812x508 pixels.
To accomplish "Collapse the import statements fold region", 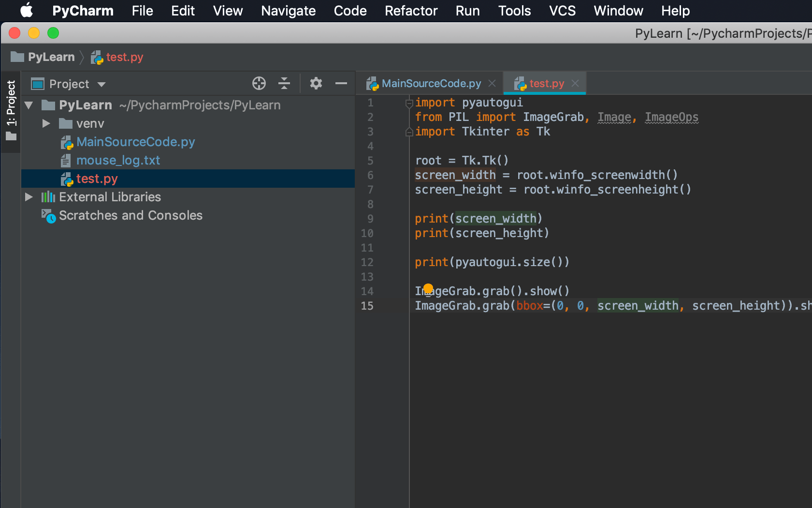I will (x=408, y=102).
